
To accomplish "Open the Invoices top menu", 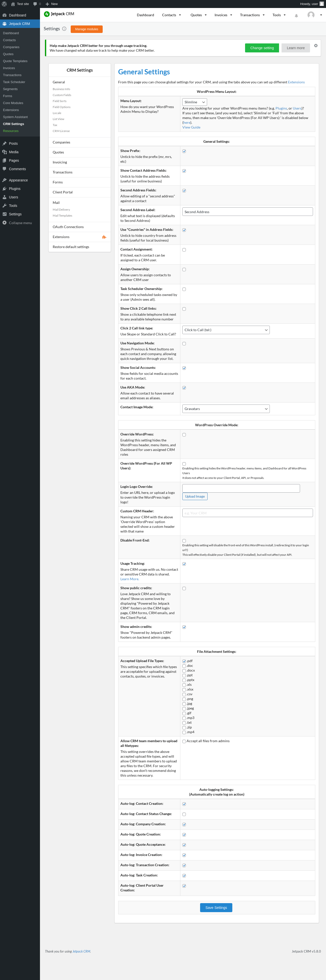I will [x=223, y=15].
